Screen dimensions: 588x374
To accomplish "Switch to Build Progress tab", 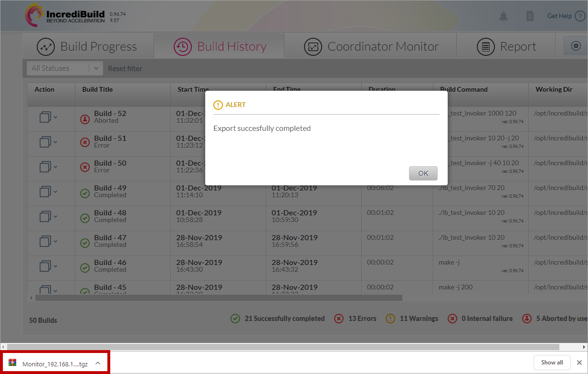I will coord(87,47).
